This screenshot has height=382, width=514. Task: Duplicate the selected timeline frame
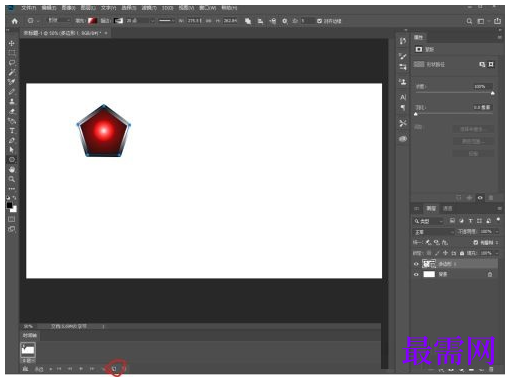[114, 369]
